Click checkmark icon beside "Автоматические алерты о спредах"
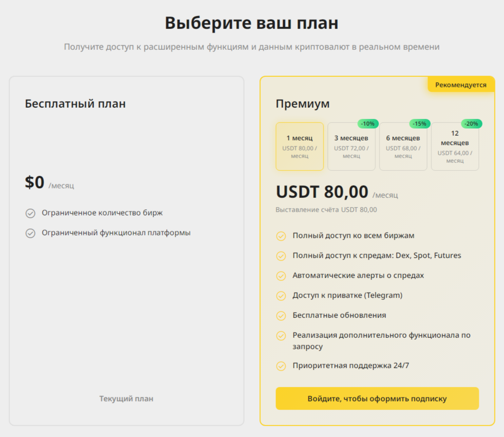 pos(281,276)
